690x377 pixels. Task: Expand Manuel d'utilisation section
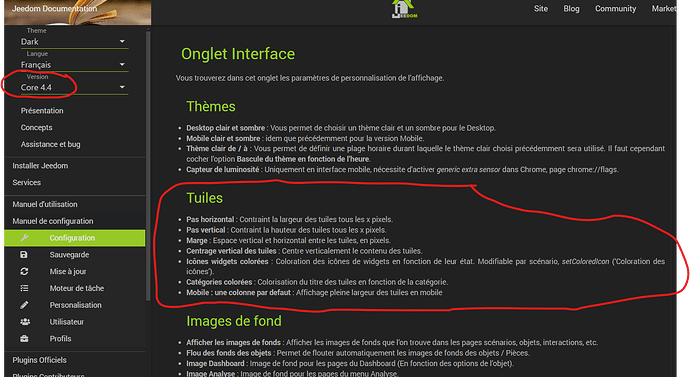(x=45, y=205)
